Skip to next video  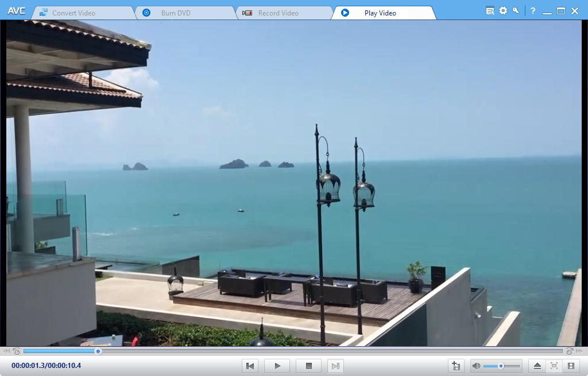pyautogui.click(x=336, y=366)
